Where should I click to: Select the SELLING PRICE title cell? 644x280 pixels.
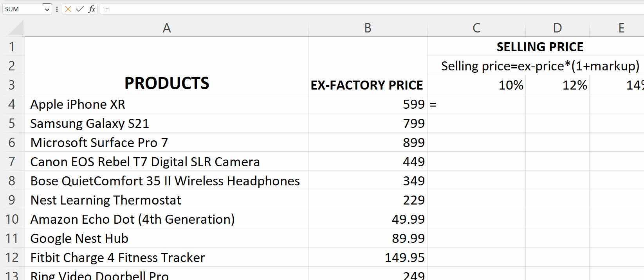pos(540,47)
